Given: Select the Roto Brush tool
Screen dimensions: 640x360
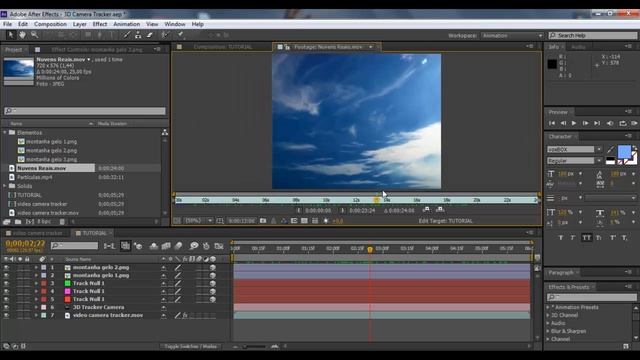Looking at the screenshot, I should (165, 35).
